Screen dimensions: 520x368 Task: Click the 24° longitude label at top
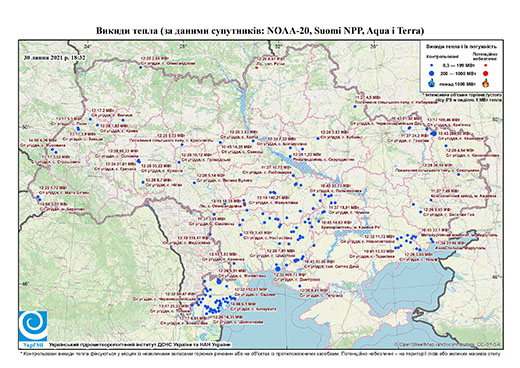pos(88,46)
